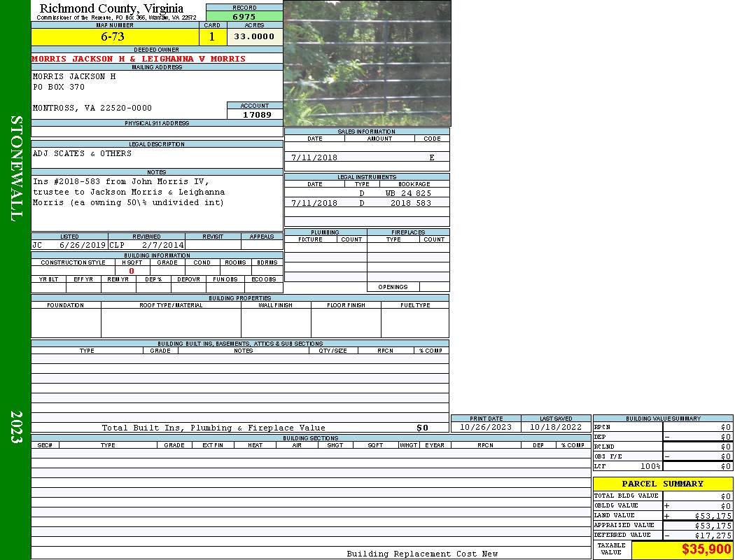The height and width of the screenshot is (560, 735).
Task: Click the mailing address text box
Action: tap(129, 91)
